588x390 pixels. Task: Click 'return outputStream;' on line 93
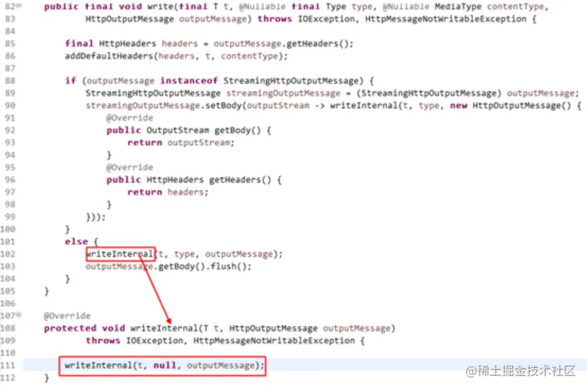click(180, 142)
